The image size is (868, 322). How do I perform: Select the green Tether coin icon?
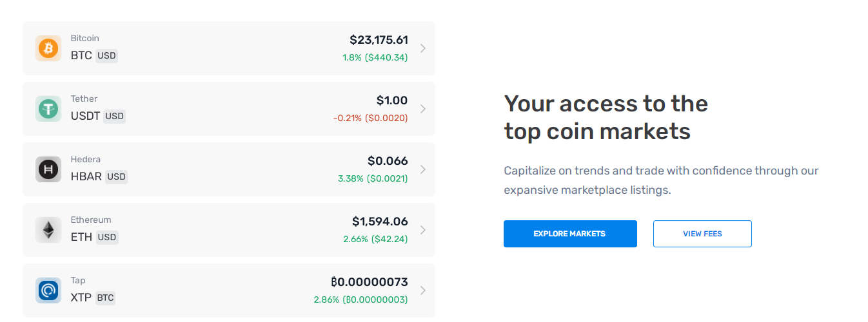point(48,109)
